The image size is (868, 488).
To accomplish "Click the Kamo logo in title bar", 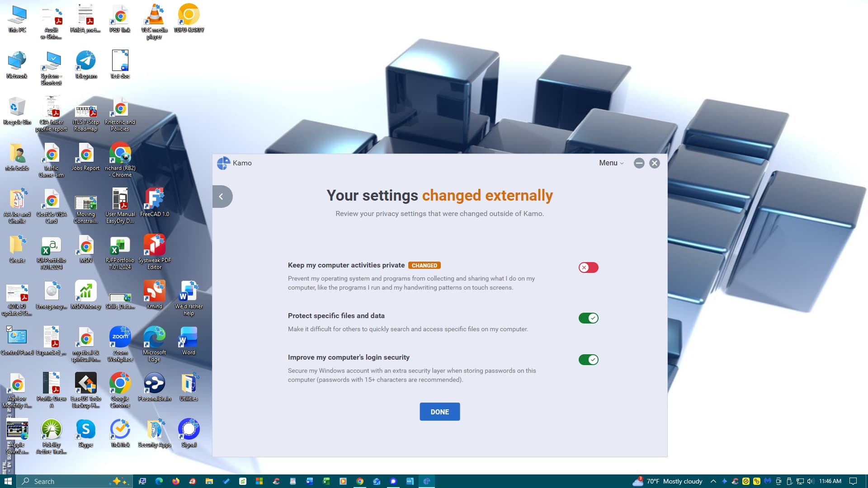I will click(223, 163).
